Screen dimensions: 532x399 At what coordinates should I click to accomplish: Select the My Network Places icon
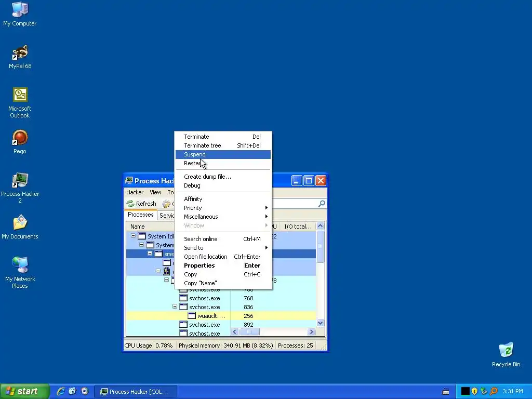(20, 273)
